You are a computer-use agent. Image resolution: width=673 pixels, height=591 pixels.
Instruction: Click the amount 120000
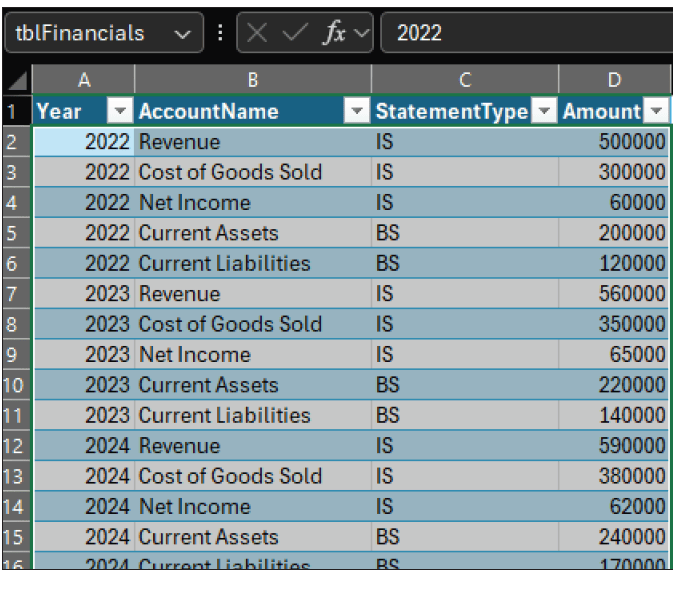[x=614, y=263]
